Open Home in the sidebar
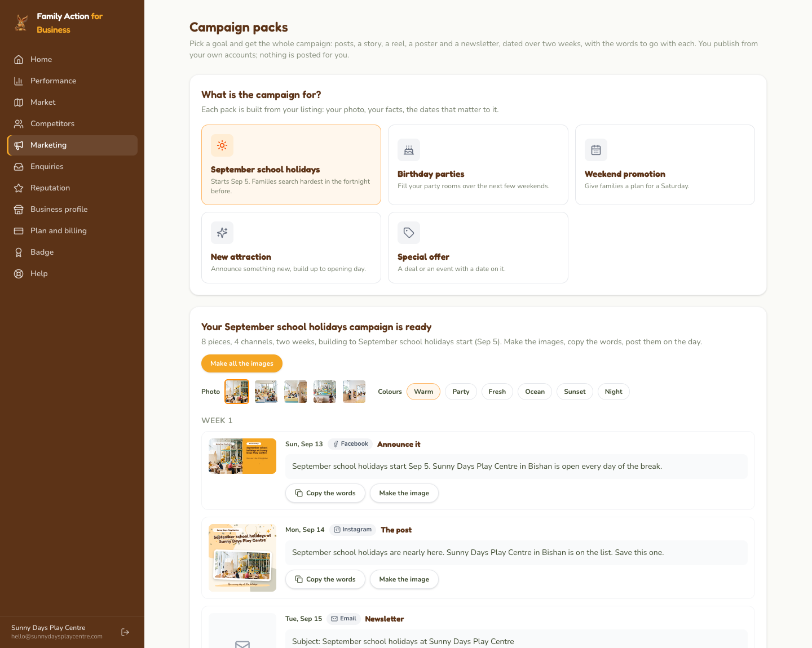This screenshot has height=648, width=812. (72, 59)
